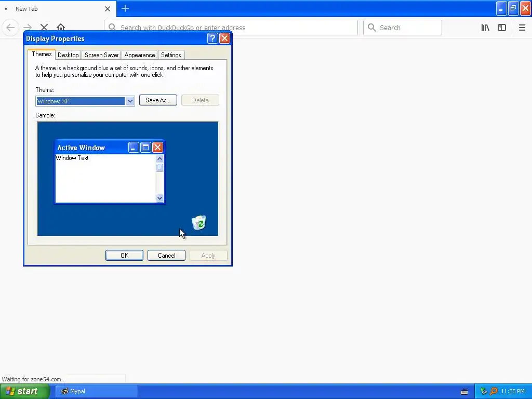Click the Recycle Bin icon in the sample

coord(199,222)
